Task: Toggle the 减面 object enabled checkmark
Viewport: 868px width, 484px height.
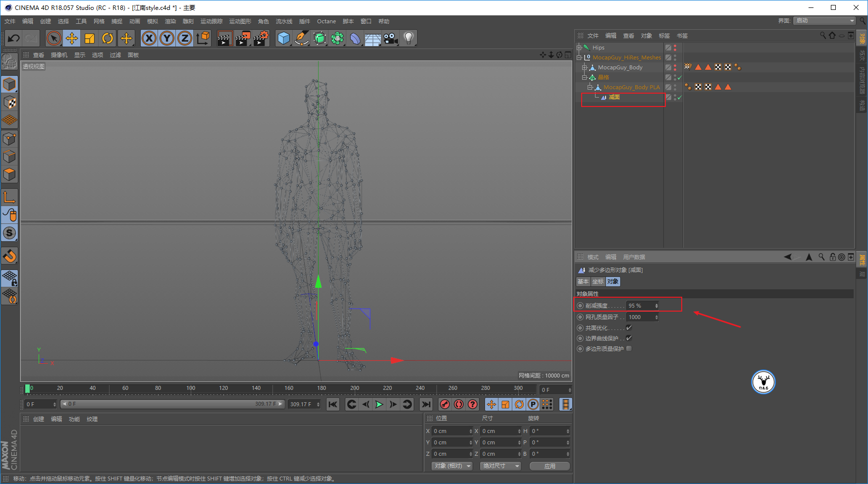Action: pos(679,98)
